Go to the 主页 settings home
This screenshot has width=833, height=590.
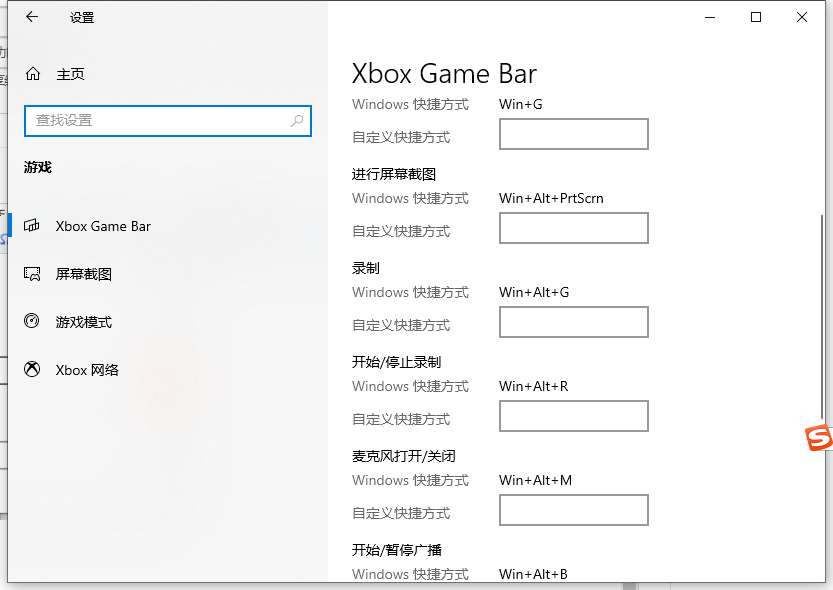tap(70, 74)
